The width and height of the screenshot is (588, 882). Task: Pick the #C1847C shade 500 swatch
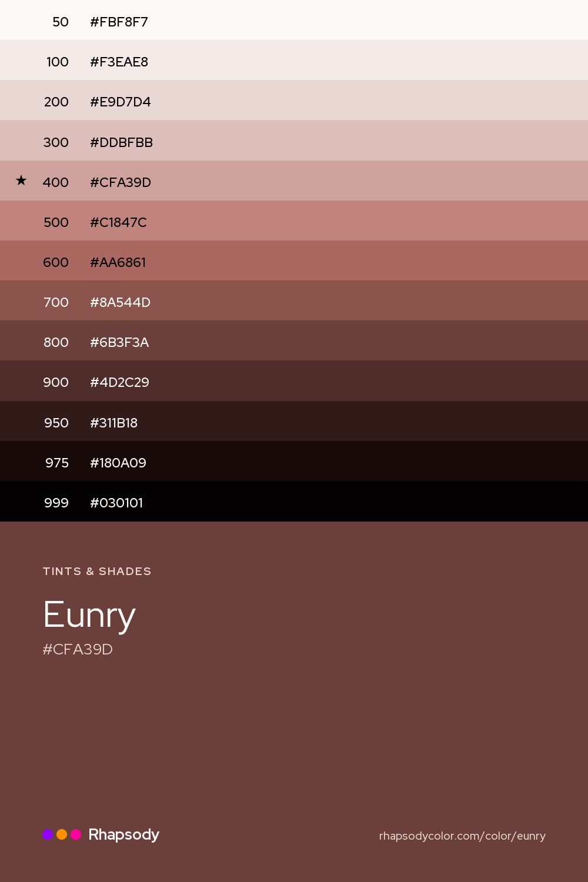(294, 220)
